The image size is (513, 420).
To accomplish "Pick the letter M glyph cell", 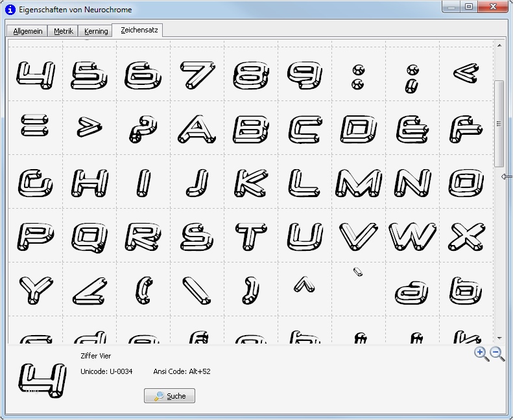I will [359, 182].
